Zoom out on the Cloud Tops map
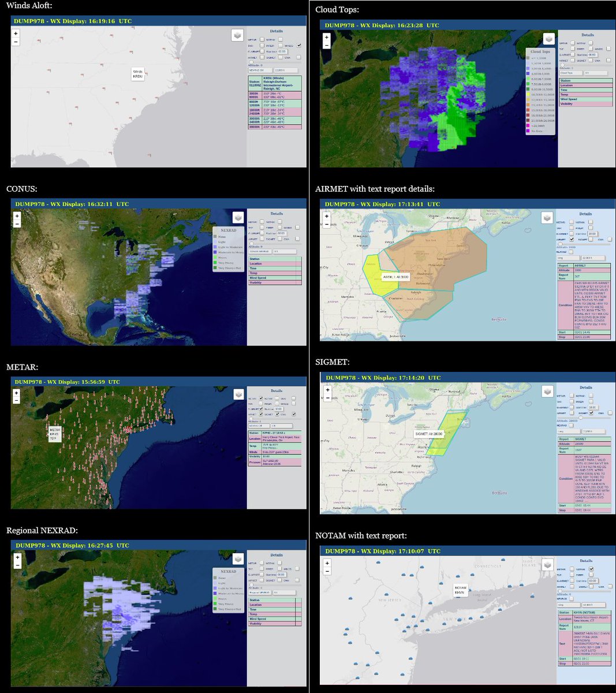Viewport: 616px width, 693px height. [326, 44]
